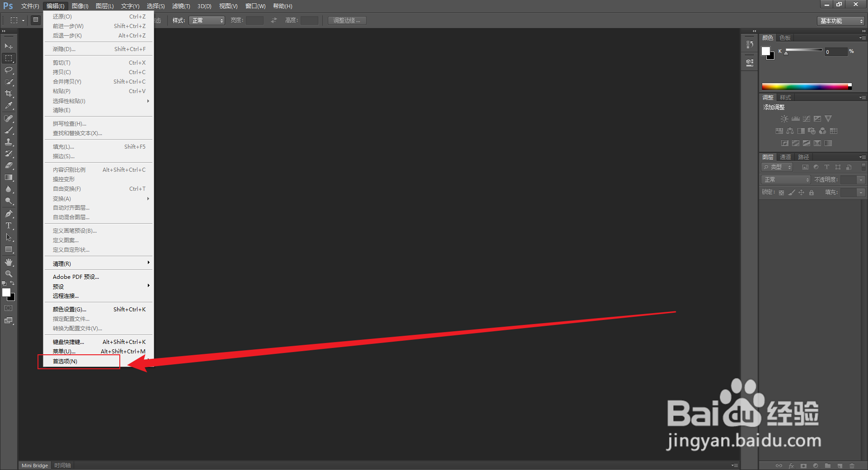The height and width of the screenshot is (470, 868).
Task: Select the Lasso tool
Action: point(9,70)
